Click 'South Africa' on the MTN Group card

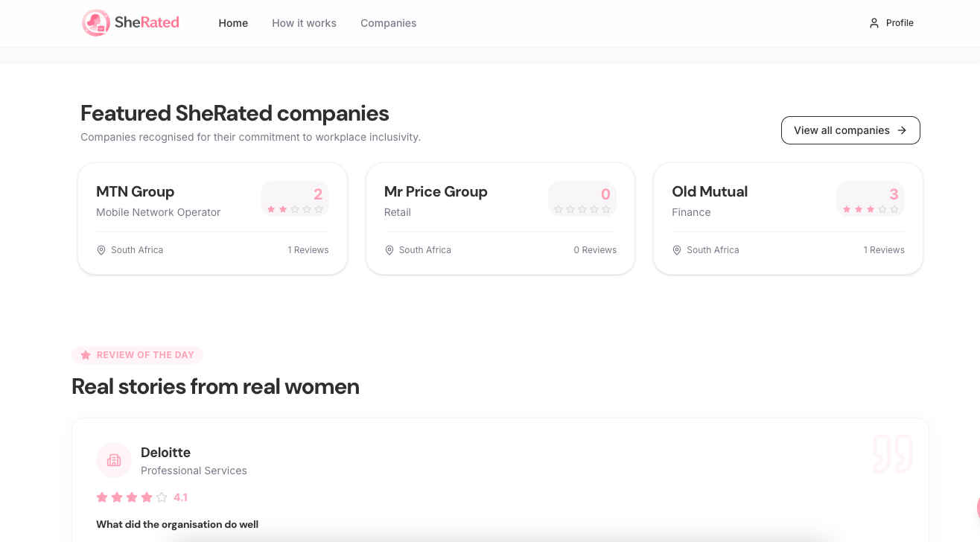pyautogui.click(x=137, y=250)
